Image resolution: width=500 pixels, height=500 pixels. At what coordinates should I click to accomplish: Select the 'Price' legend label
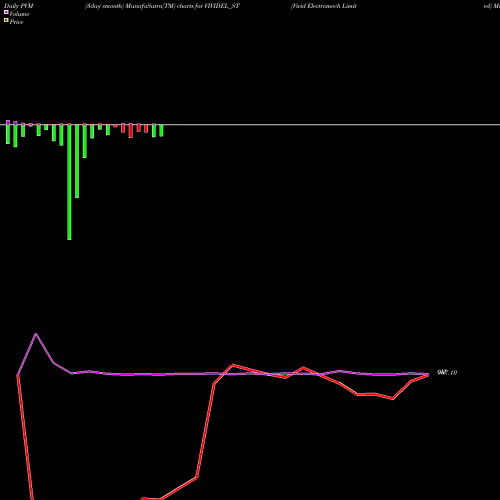tap(16, 22)
